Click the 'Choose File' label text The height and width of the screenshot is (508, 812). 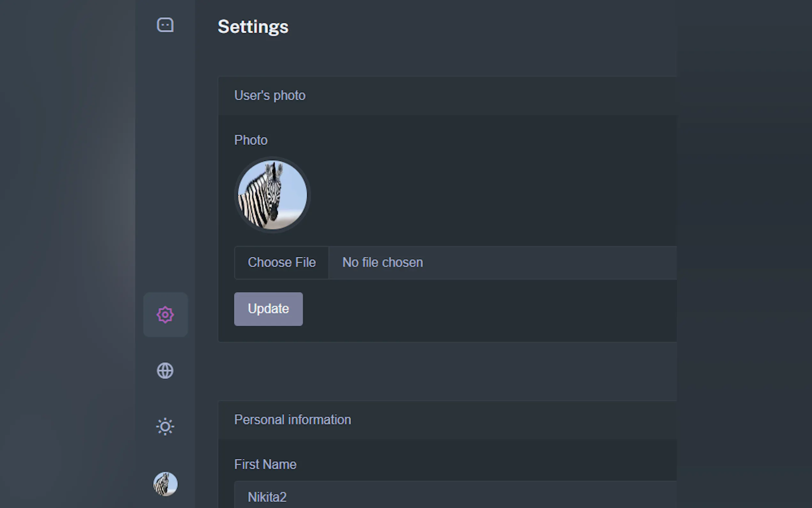[x=281, y=262]
